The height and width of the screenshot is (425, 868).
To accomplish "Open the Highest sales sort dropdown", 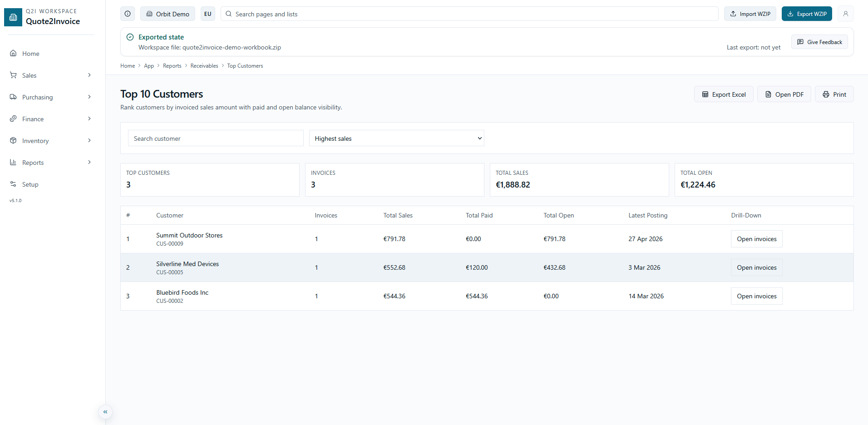I will point(396,138).
